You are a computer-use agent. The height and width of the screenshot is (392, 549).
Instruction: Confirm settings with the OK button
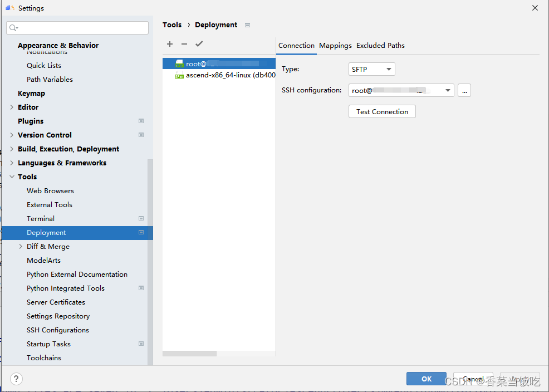pos(427,379)
